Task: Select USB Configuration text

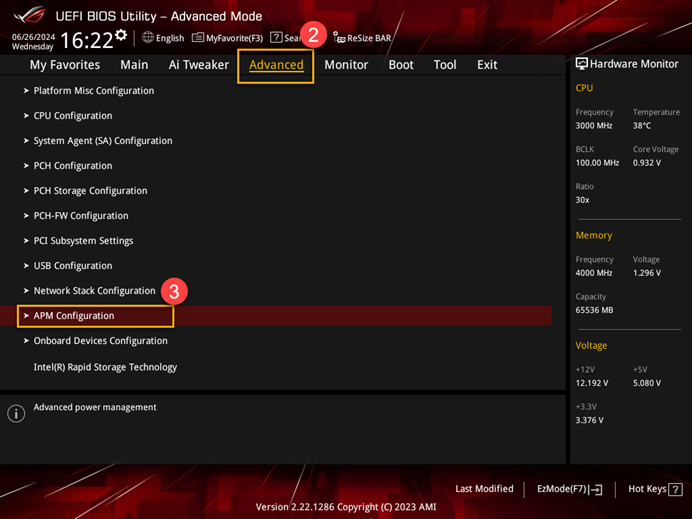Action: pyautogui.click(x=73, y=266)
